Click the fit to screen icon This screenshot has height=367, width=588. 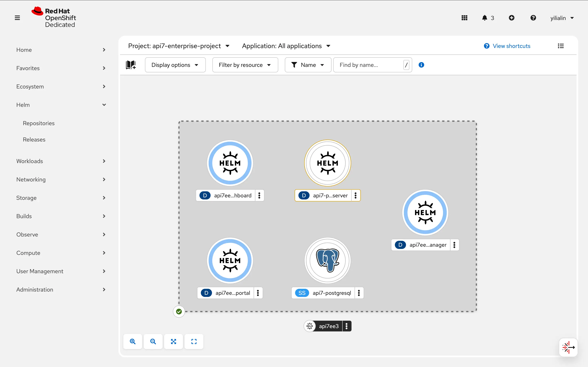pyautogui.click(x=174, y=342)
